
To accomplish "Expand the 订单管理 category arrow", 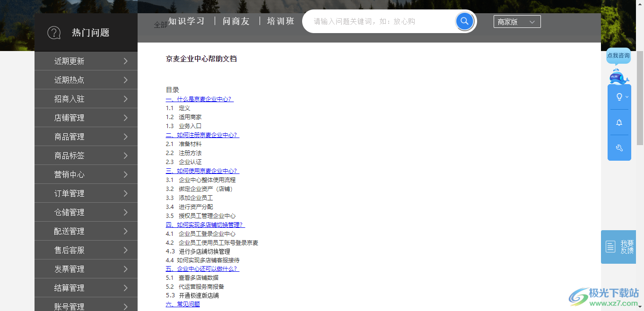I will point(126,193).
